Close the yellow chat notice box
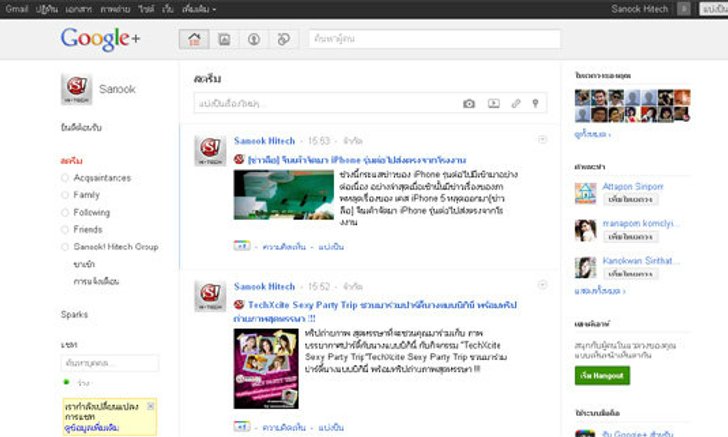728x437 pixels. pos(150,406)
